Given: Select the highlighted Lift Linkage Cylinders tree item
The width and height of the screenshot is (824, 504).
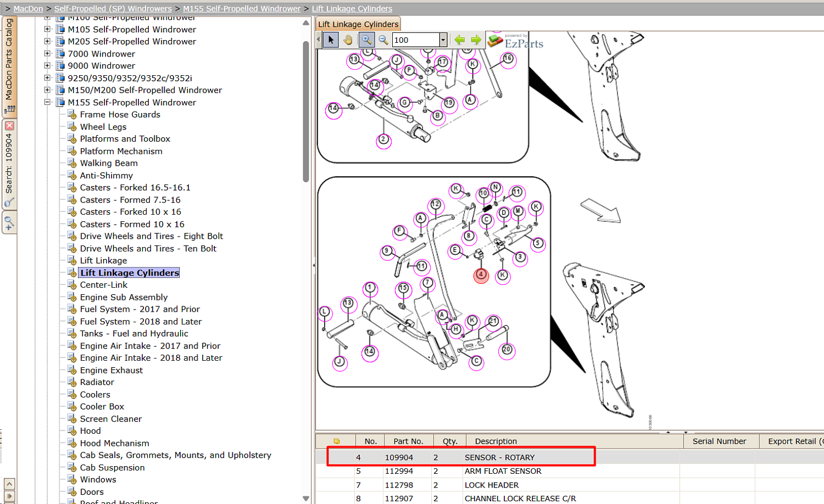Looking at the screenshot, I should pyautogui.click(x=130, y=273).
